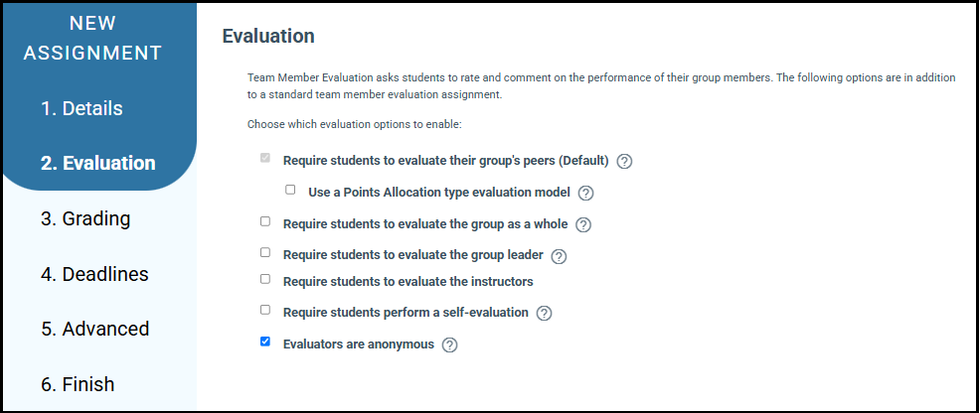Click the default evaluate group's peers checkbox
980x413 pixels.
(265, 158)
